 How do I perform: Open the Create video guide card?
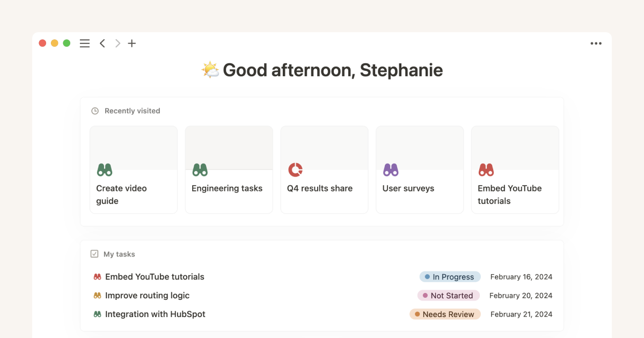pyautogui.click(x=134, y=170)
